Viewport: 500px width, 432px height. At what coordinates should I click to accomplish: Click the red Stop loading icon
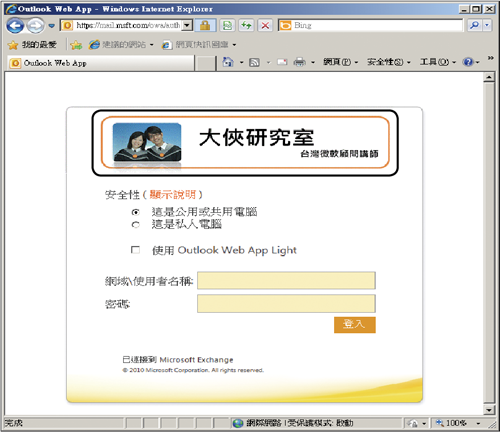(265, 25)
